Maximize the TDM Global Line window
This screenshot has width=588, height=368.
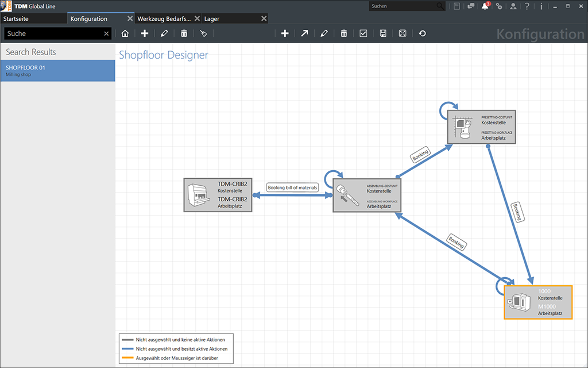(568, 6)
